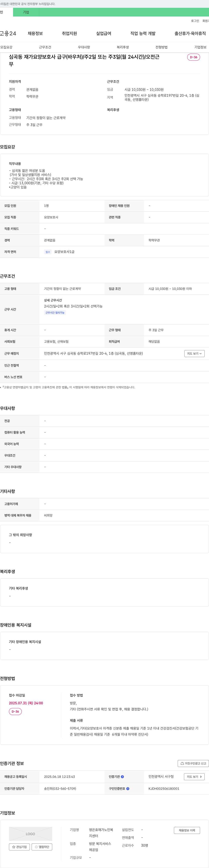Click the deadline date 2025.07.31 (목) 24:00
This screenshot has width=209, height=868.
26,703
